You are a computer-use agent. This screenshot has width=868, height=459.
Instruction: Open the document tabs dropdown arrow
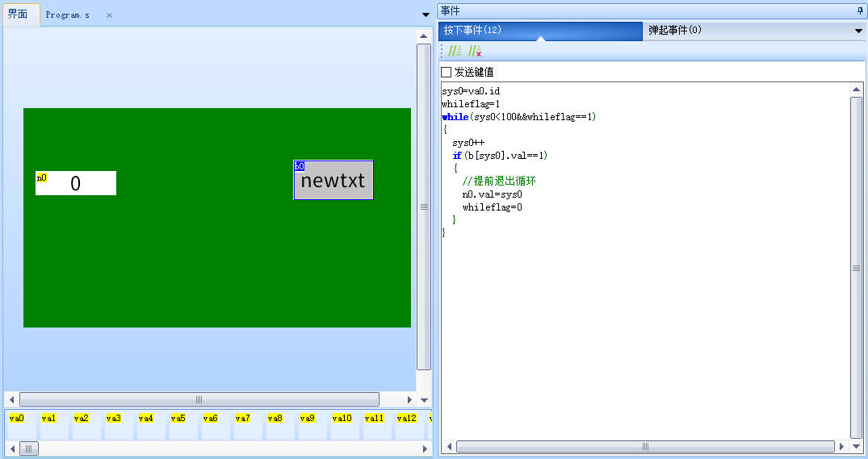pyautogui.click(x=426, y=15)
